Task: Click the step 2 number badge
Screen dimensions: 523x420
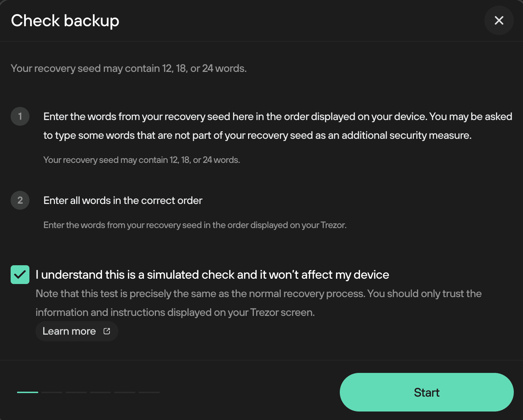Action: pos(20,200)
